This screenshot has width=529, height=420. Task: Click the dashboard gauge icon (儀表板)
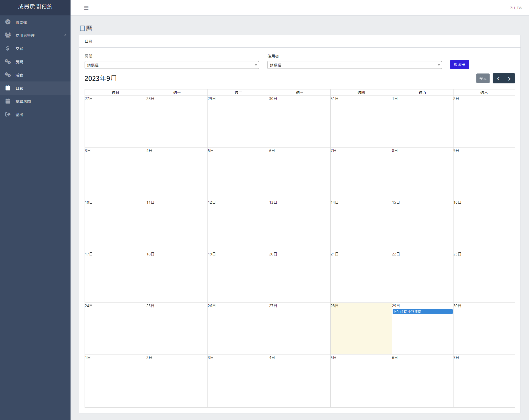coord(8,22)
